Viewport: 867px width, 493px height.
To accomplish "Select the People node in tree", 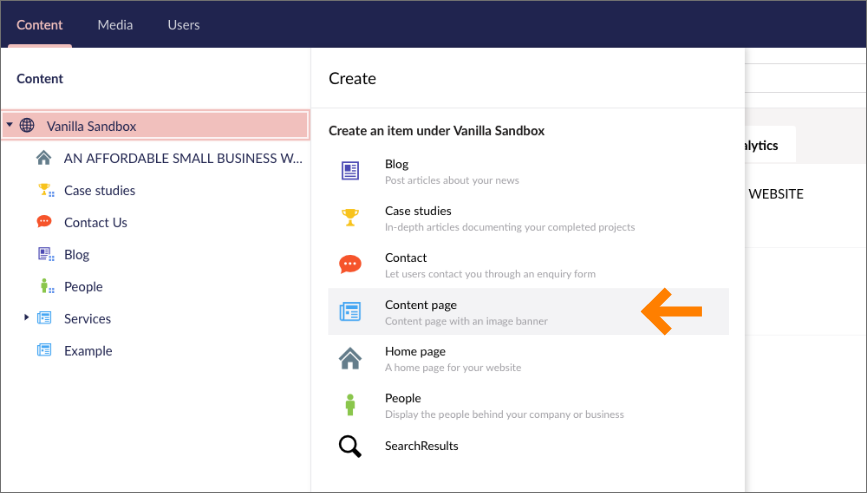I will [x=83, y=286].
